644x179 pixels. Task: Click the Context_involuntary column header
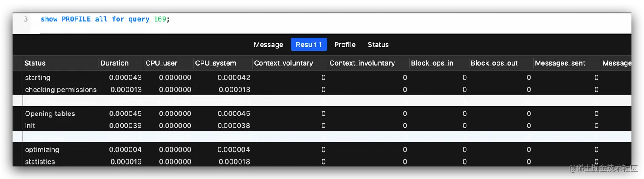[x=362, y=63]
